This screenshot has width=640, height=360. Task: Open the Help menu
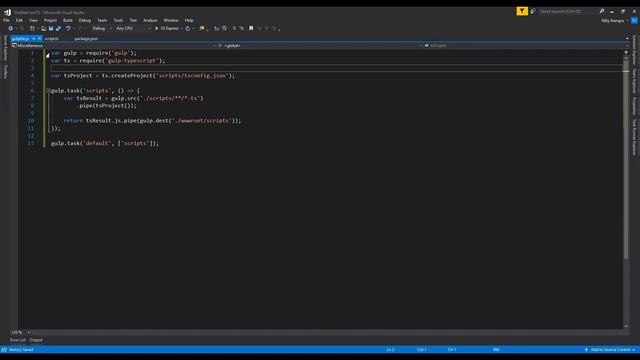click(x=189, y=20)
